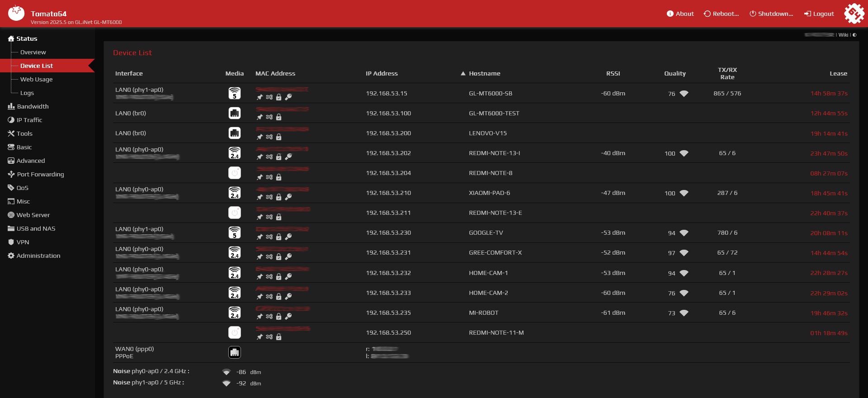
Task: Sort table by Hostname column
Action: click(485, 73)
